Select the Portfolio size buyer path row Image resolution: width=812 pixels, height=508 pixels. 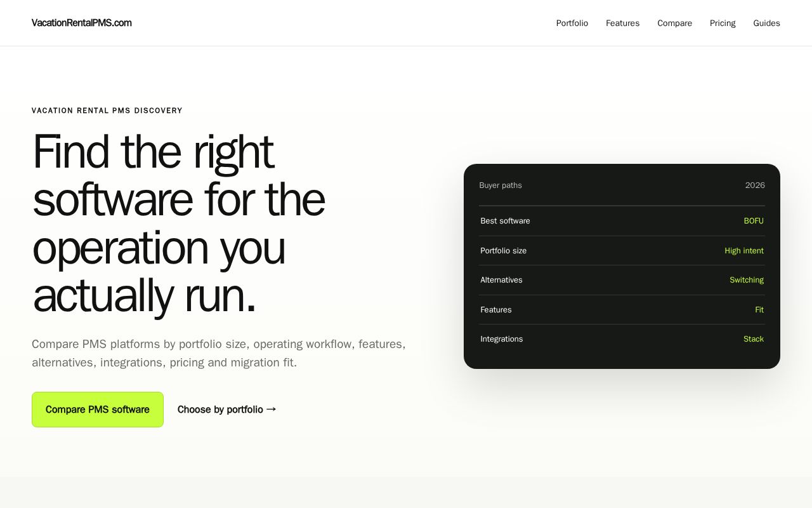(622, 251)
